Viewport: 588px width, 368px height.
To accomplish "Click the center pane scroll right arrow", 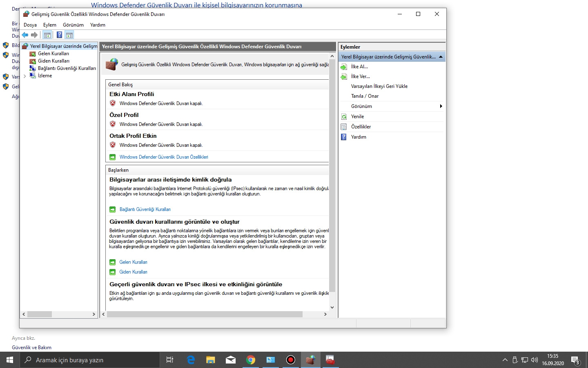I will click(325, 314).
